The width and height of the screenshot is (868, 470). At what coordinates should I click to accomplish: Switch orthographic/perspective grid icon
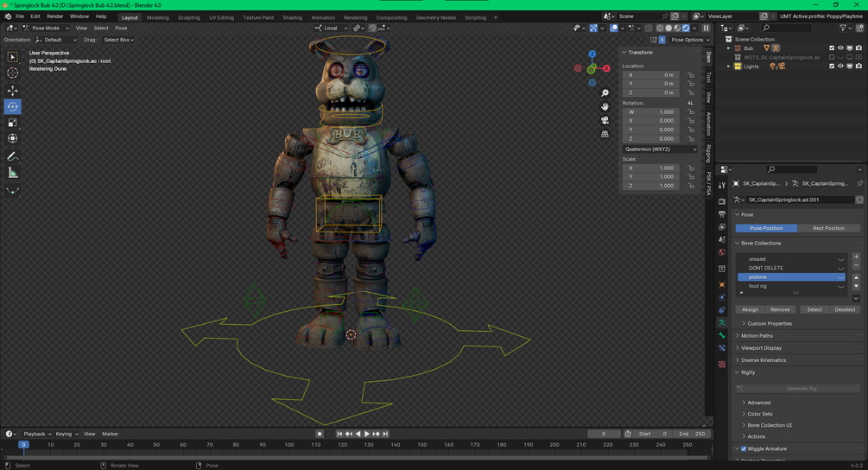605,134
